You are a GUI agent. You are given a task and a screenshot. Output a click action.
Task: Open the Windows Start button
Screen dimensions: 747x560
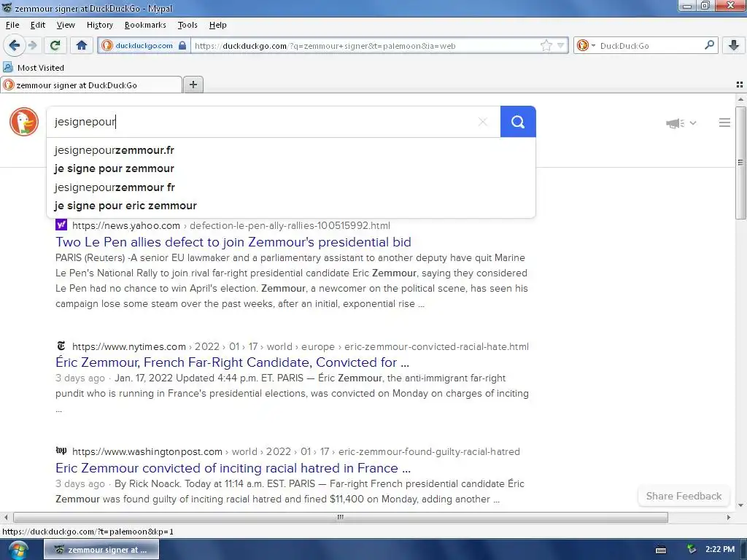click(18, 551)
